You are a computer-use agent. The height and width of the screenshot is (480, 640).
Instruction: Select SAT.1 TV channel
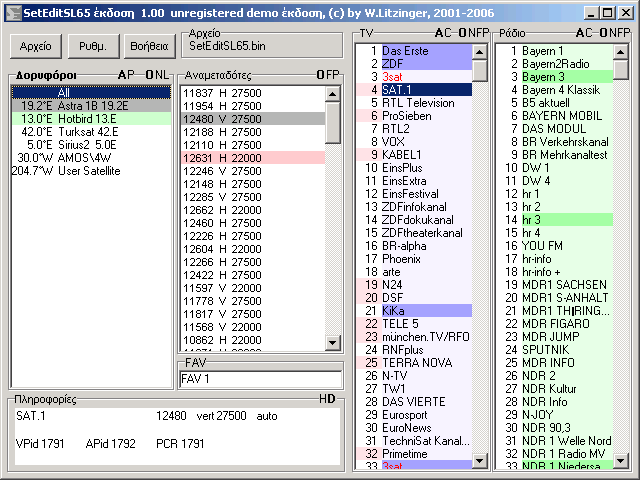tap(414, 90)
